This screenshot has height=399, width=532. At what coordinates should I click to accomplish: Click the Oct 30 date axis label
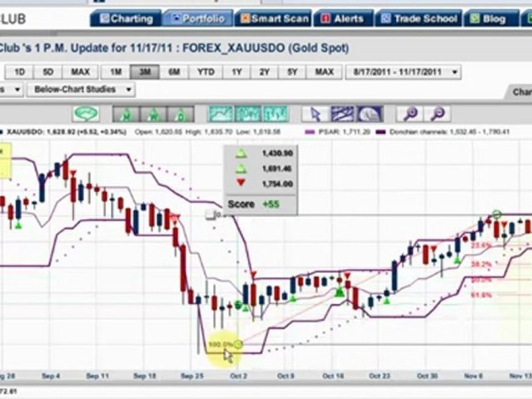point(427,376)
